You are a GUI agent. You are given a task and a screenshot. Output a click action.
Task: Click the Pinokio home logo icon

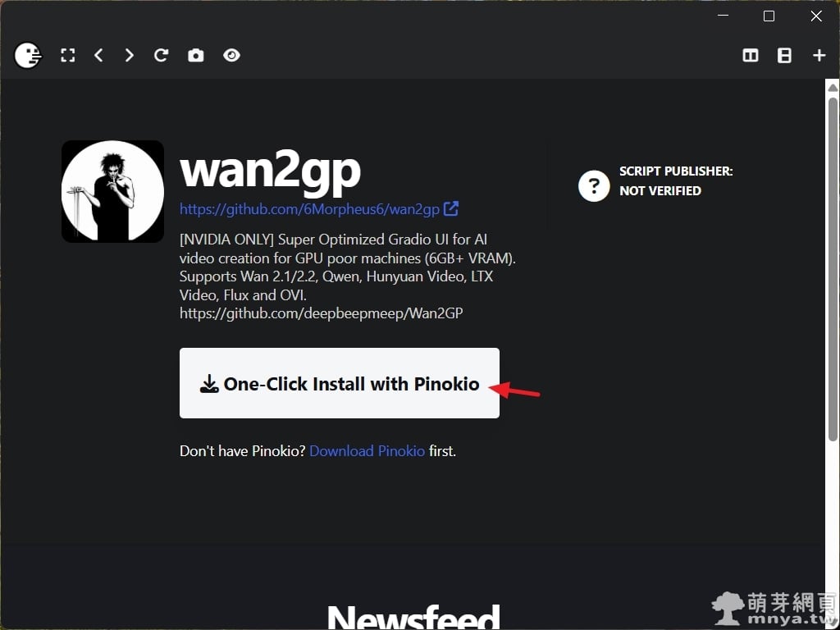click(27, 55)
